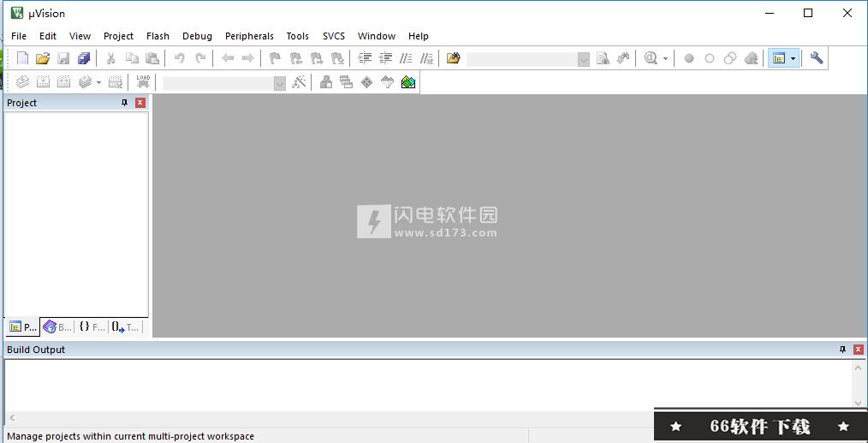Click the Navigate Backwards arrow

[228, 57]
